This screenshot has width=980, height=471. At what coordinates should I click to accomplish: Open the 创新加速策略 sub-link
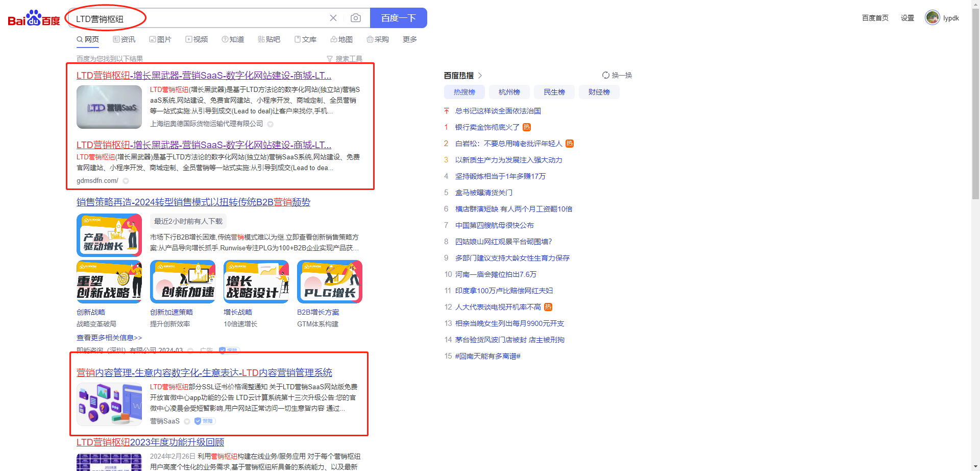pyautogui.click(x=171, y=312)
